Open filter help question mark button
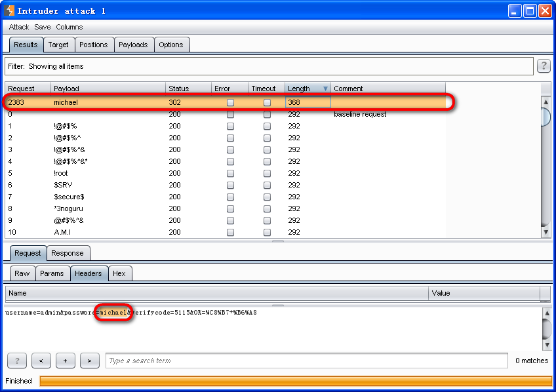556x392 pixels. pyautogui.click(x=544, y=66)
